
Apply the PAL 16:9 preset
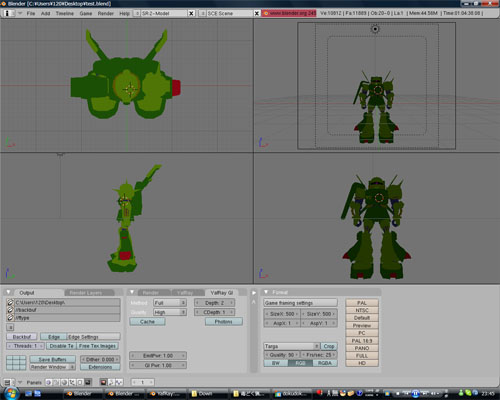pos(362,341)
